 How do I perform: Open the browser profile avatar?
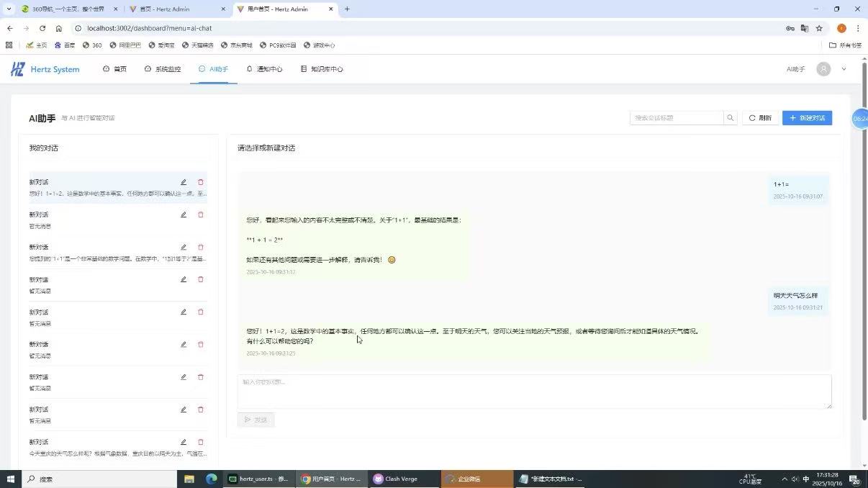click(841, 28)
